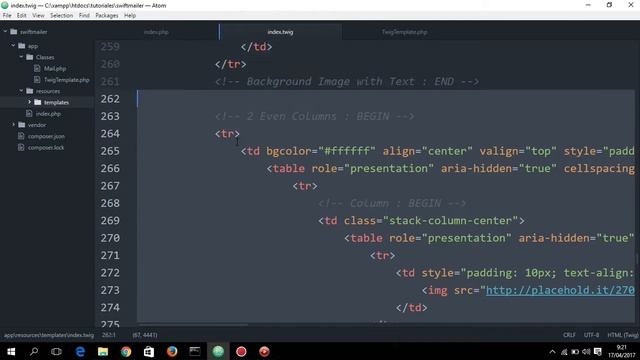Click the volume speaker tray icon
The height and width of the screenshot is (360, 640).
tap(587, 351)
